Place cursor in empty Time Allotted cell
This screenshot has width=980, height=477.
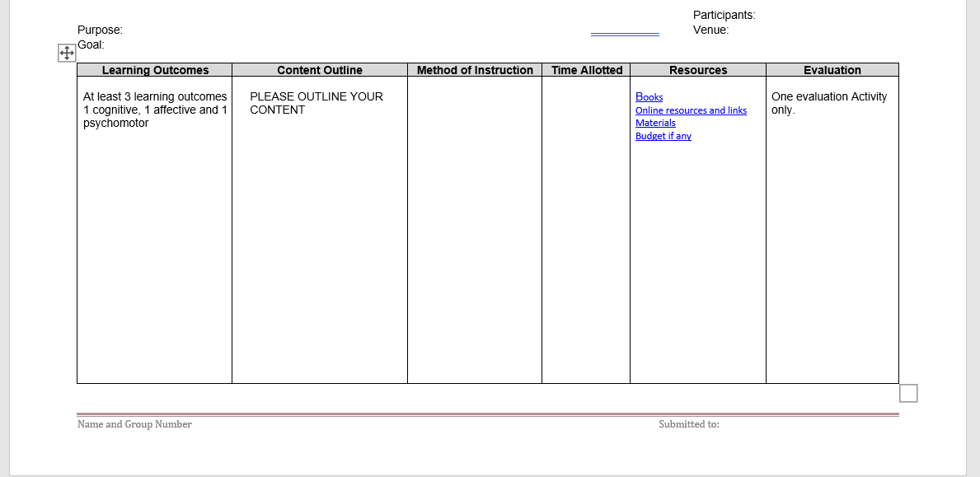tap(586, 230)
